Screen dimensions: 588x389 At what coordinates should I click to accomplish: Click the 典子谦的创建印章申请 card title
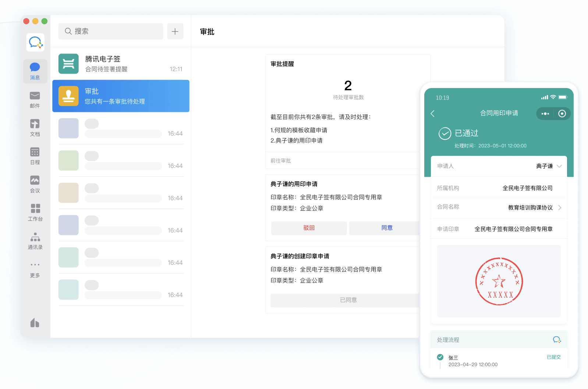tap(300, 256)
